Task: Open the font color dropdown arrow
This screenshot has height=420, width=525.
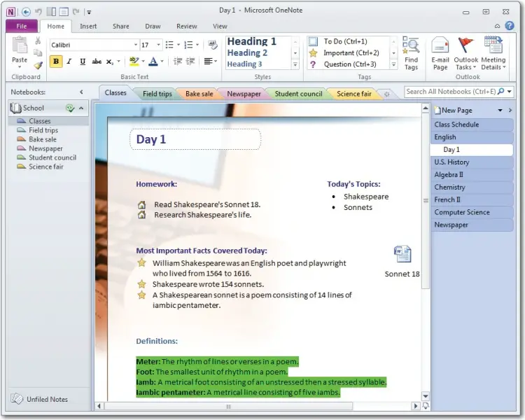Action: pyautogui.click(x=162, y=62)
